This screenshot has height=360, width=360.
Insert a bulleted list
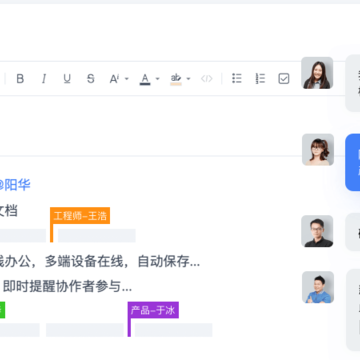(x=237, y=78)
